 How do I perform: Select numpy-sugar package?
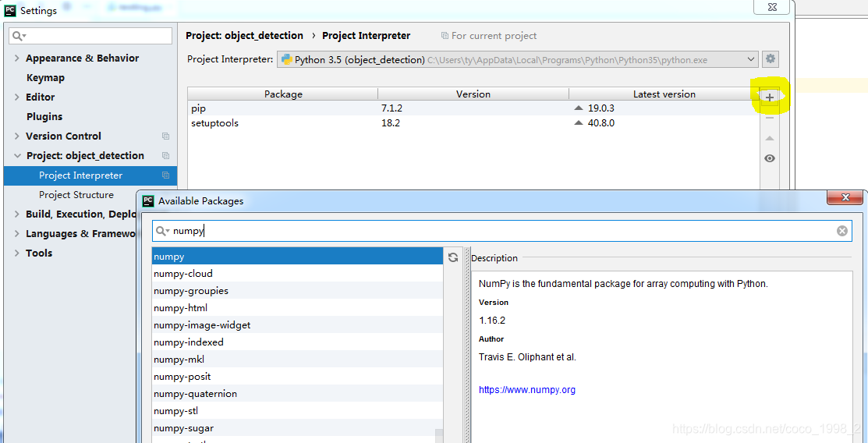coord(298,428)
